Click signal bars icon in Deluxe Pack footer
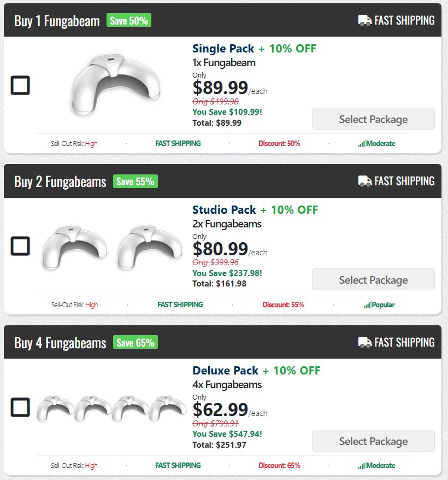 click(x=362, y=466)
